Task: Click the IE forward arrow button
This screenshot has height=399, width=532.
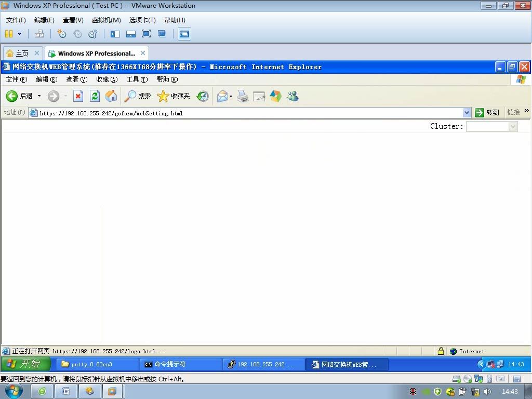Action: pyautogui.click(x=54, y=96)
